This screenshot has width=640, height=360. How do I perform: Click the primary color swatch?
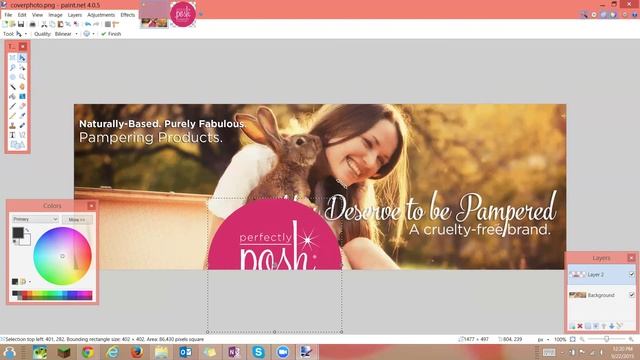(18, 232)
